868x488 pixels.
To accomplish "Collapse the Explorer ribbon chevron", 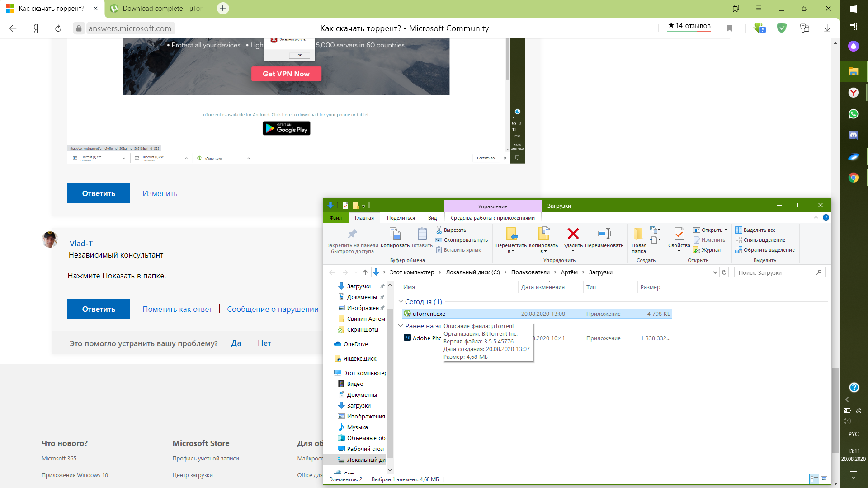I will tap(816, 217).
